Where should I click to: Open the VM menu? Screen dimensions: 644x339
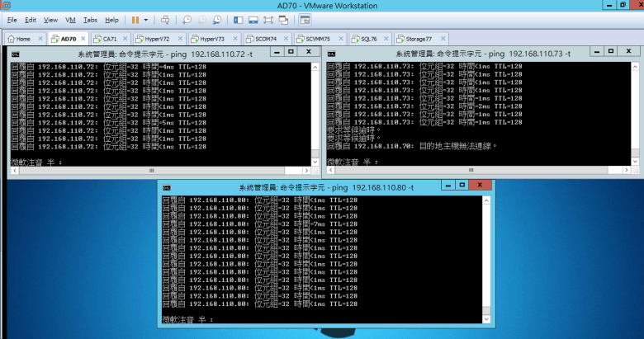69,19
